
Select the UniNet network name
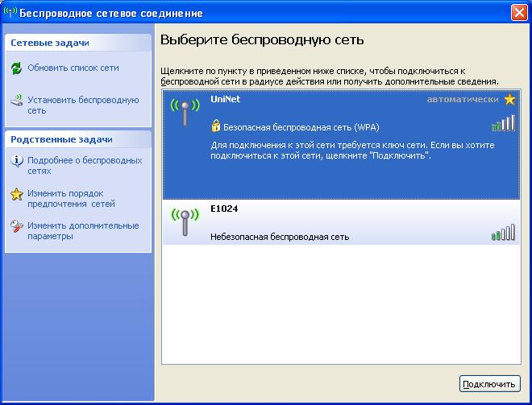point(225,100)
